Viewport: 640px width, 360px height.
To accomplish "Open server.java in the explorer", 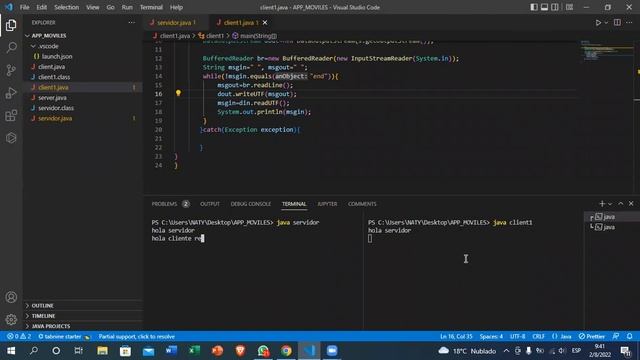I will coord(83,98).
